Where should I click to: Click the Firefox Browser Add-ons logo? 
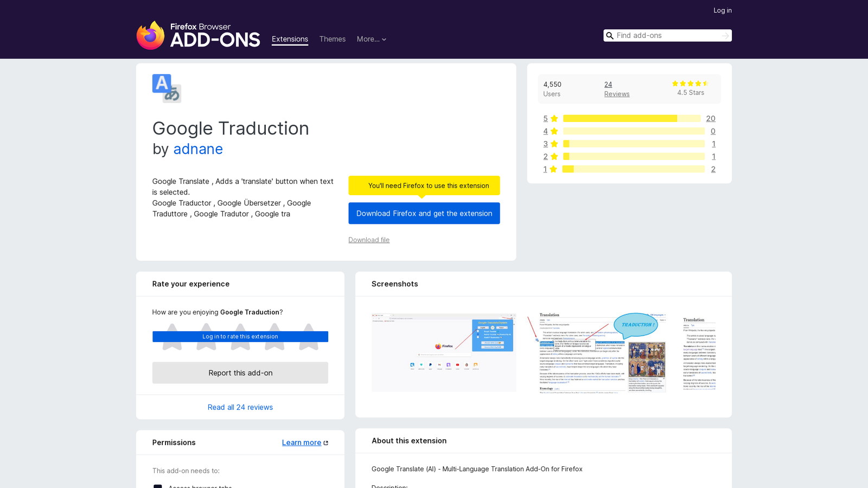pos(198,35)
